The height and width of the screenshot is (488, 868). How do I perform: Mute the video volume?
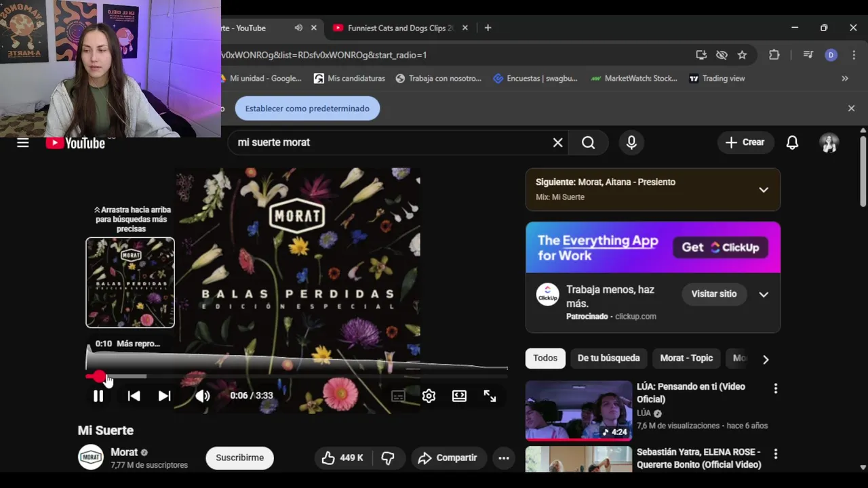pyautogui.click(x=203, y=396)
